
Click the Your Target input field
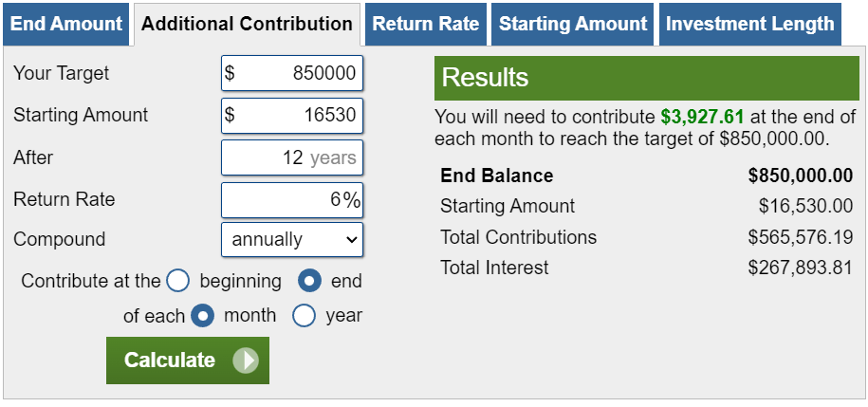tap(292, 74)
